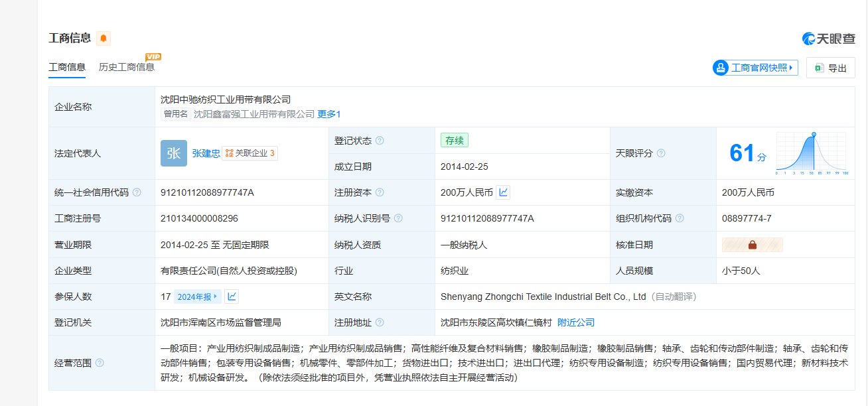Click the related enterprises icon by 关联企业
Viewport: 868px width, 406px height.
click(229, 153)
